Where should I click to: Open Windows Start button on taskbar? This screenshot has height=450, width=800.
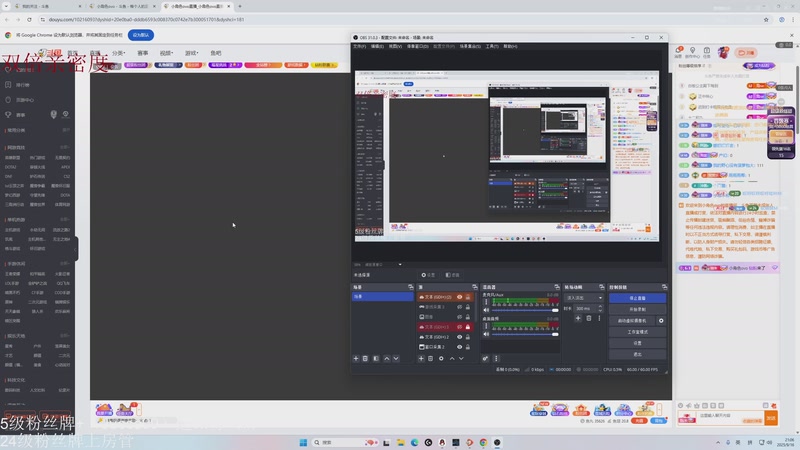pyautogui.click(x=303, y=442)
